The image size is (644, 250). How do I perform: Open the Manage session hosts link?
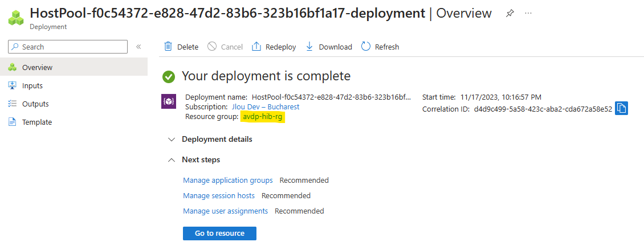(219, 195)
